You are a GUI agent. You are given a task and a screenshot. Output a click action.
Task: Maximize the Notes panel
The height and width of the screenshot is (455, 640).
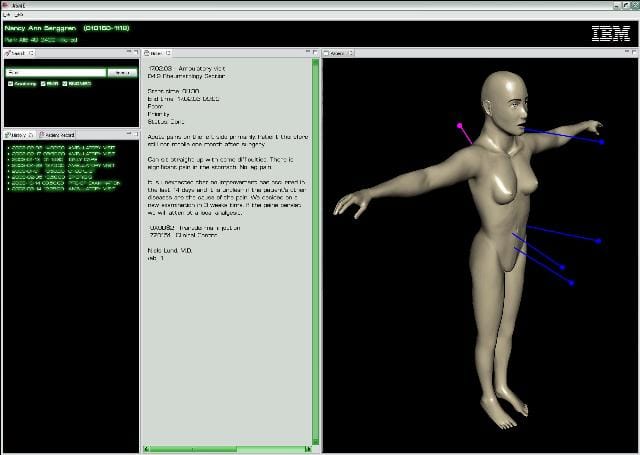click(x=315, y=52)
